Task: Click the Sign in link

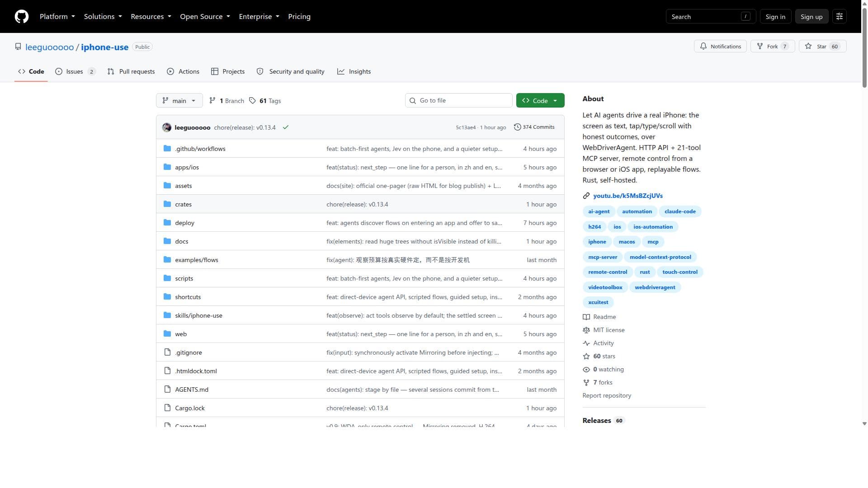Action: click(x=775, y=17)
